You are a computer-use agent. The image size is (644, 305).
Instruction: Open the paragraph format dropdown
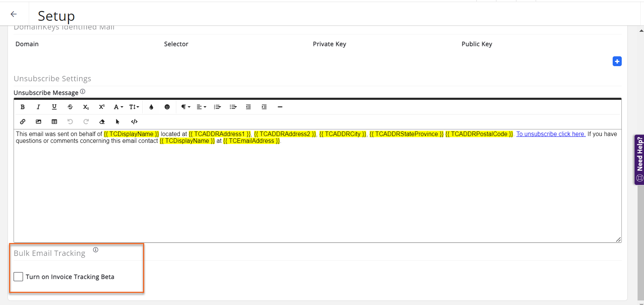tap(185, 107)
